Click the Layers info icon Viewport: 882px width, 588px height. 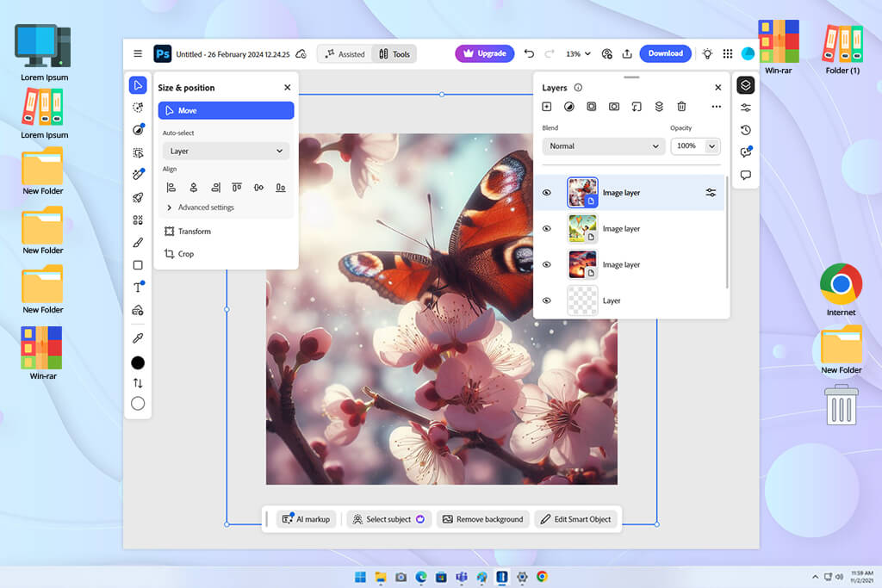point(578,88)
